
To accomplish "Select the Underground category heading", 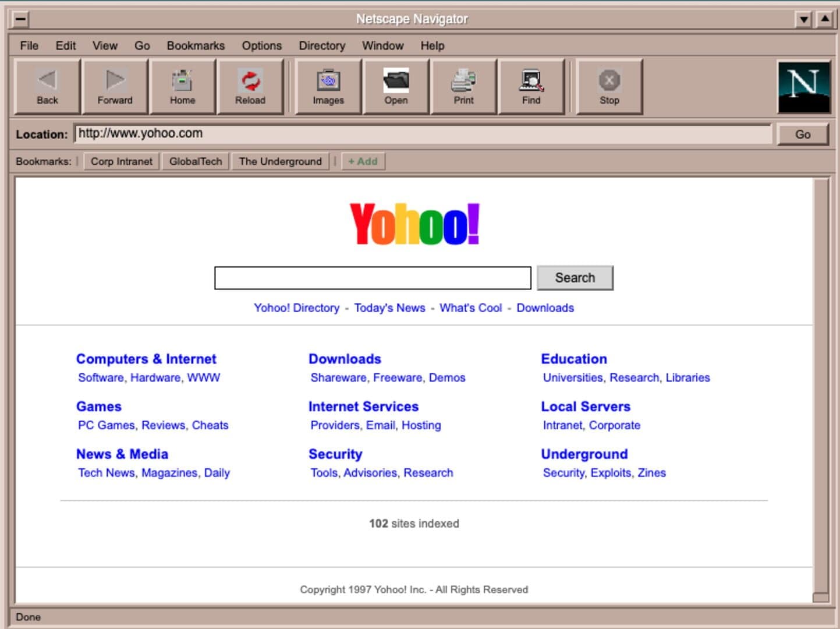I will click(x=584, y=454).
